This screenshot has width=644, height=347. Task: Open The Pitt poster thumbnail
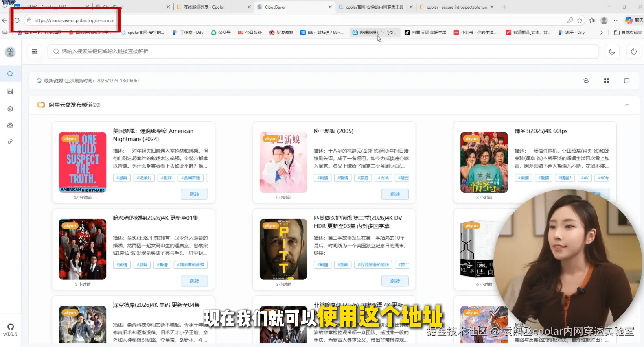283,249
